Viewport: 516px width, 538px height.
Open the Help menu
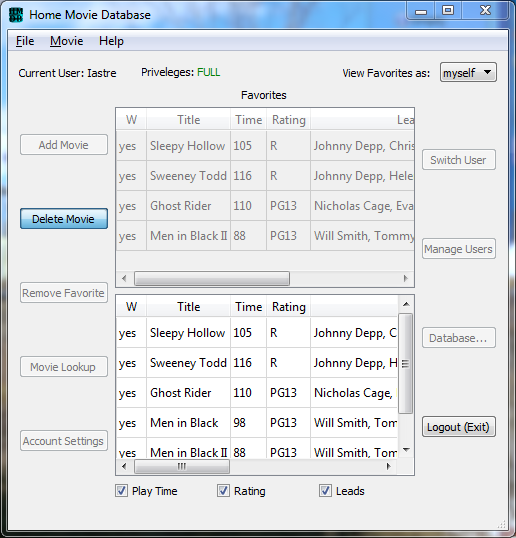tap(111, 41)
